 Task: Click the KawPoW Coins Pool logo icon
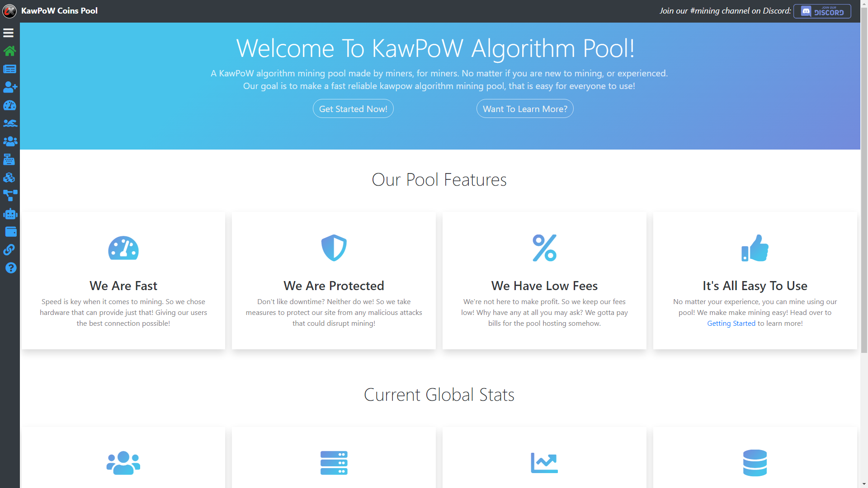(x=9, y=11)
